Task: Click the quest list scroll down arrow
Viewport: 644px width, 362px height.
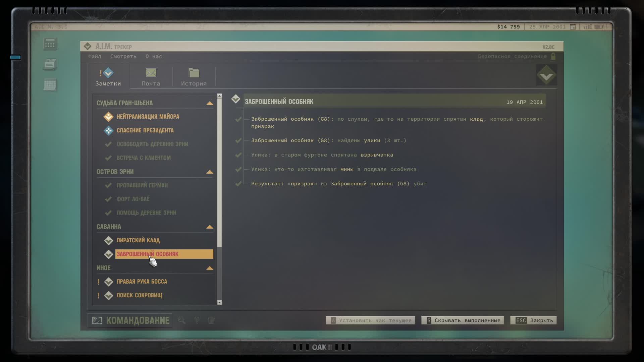Action: 219,302
